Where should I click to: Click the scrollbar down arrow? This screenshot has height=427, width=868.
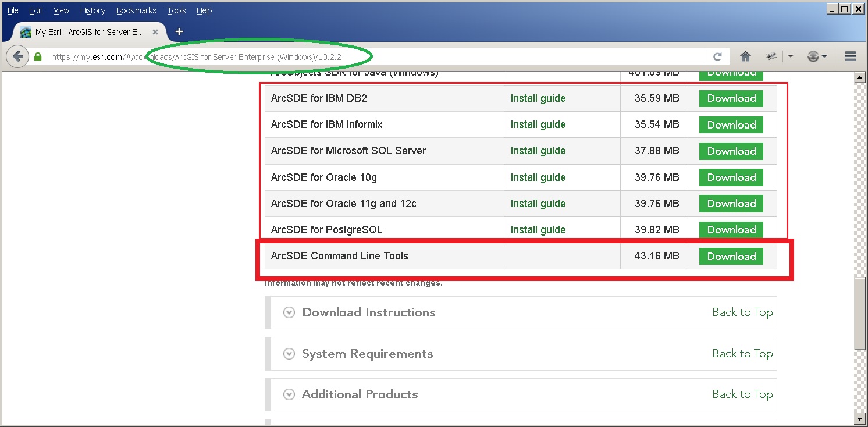(x=860, y=418)
